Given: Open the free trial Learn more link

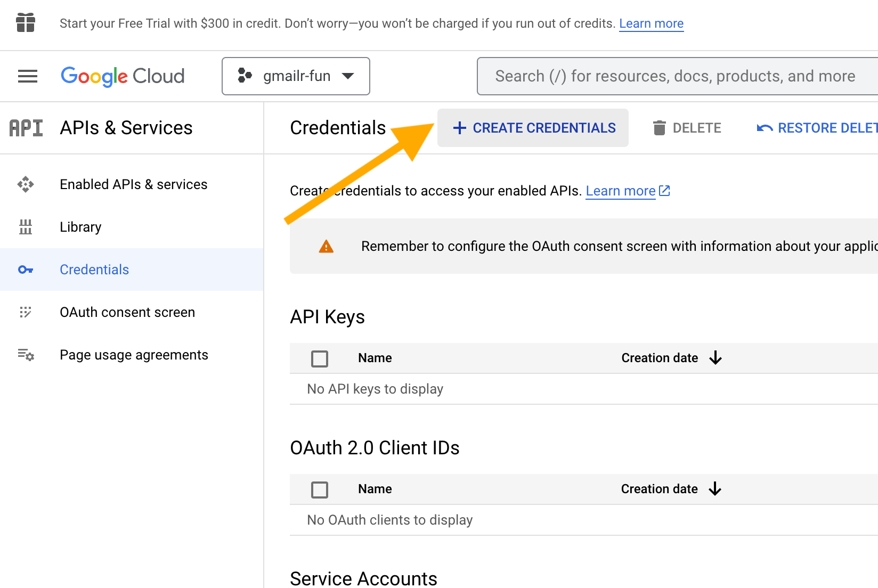Looking at the screenshot, I should pyautogui.click(x=651, y=23).
